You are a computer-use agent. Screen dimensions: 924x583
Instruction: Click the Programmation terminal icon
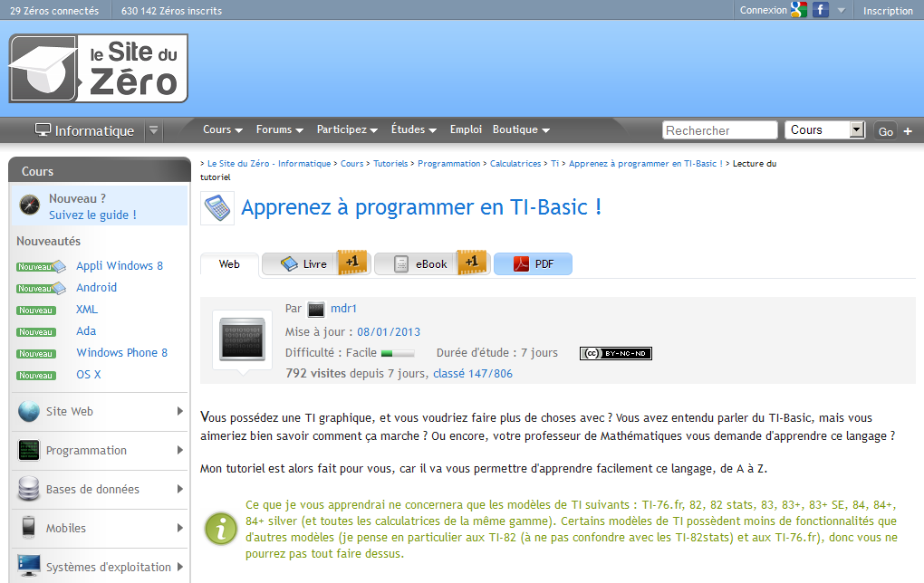[x=29, y=451]
